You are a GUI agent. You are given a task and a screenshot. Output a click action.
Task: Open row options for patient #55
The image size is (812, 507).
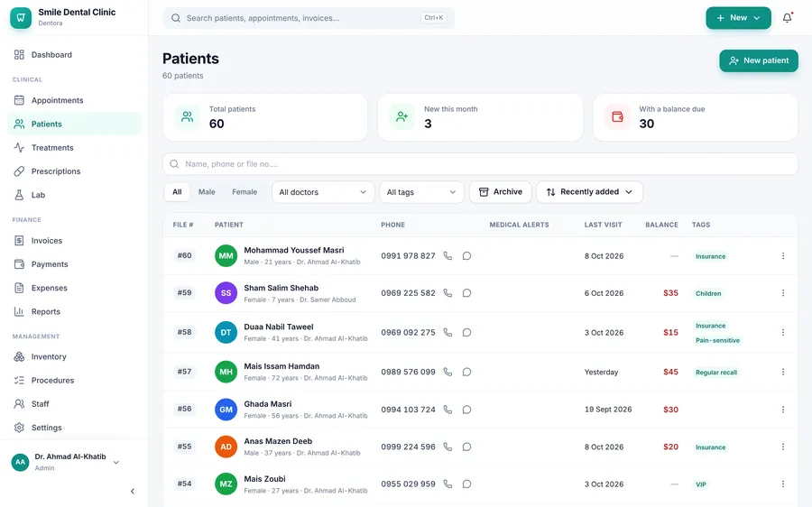coord(783,447)
